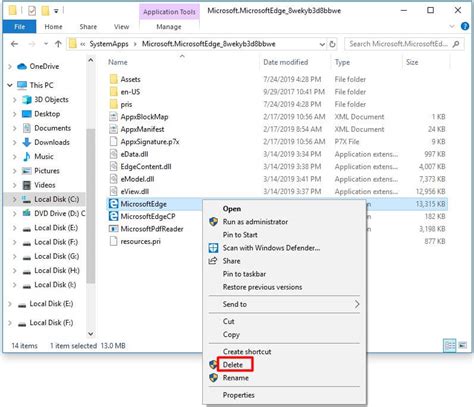Sort by the Size column header

click(x=412, y=62)
